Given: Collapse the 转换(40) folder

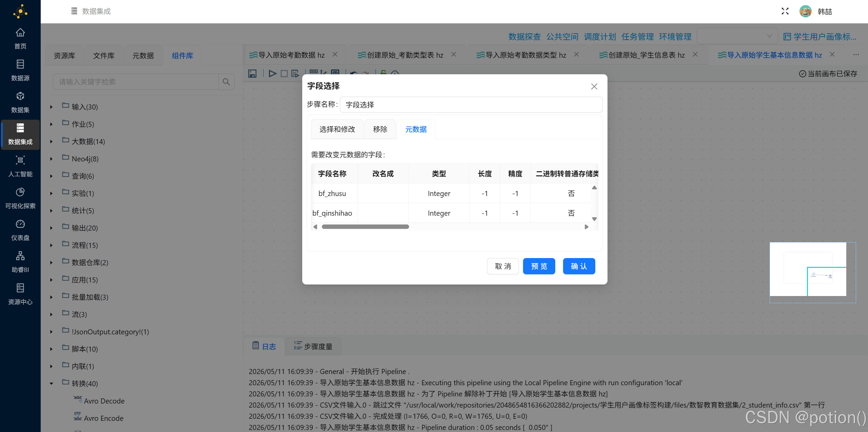Looking at the screenshot, I should tap(51, 384).
